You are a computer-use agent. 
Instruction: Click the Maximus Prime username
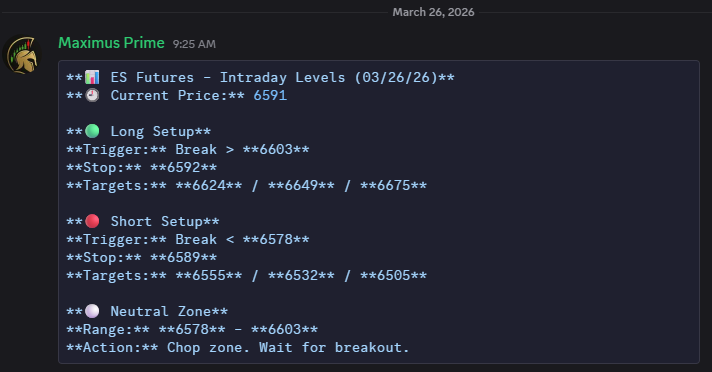(x=111, y=43)
